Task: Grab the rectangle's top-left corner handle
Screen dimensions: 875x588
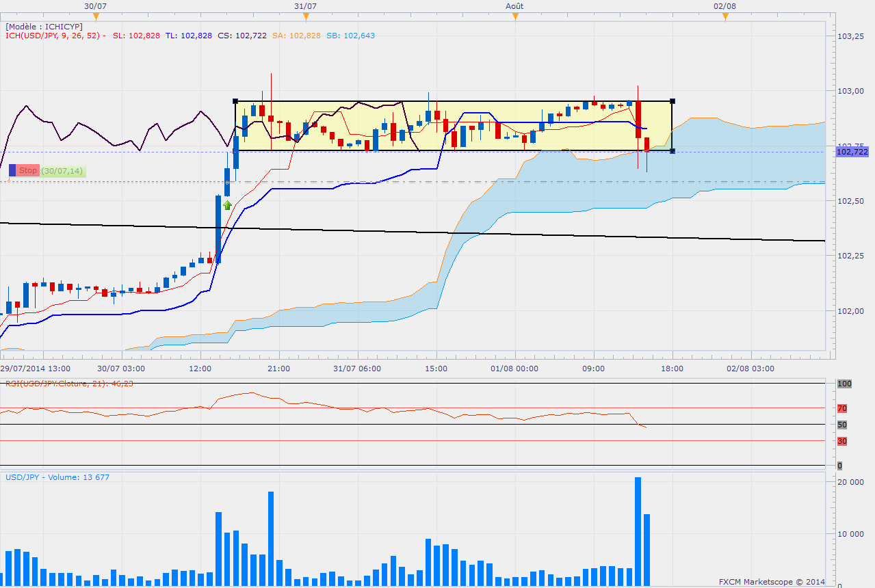Action: click(235, 101)
